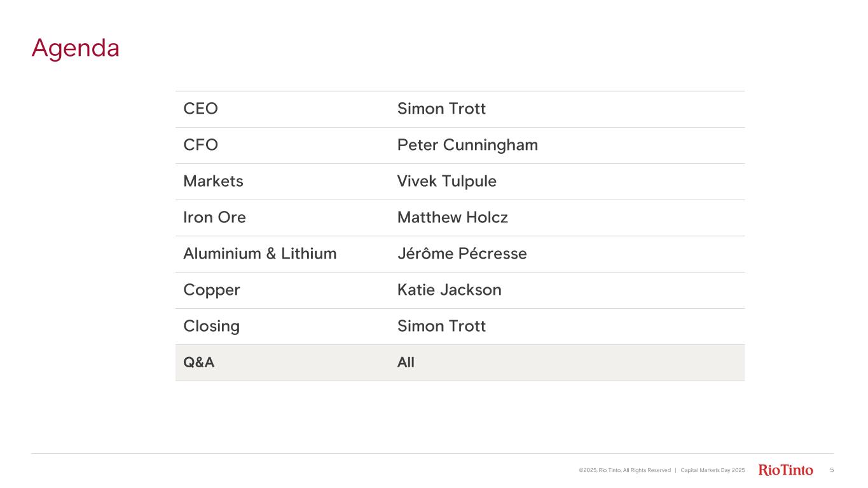
Task: Select the CFO agenda row label
Action: (200, 145)
